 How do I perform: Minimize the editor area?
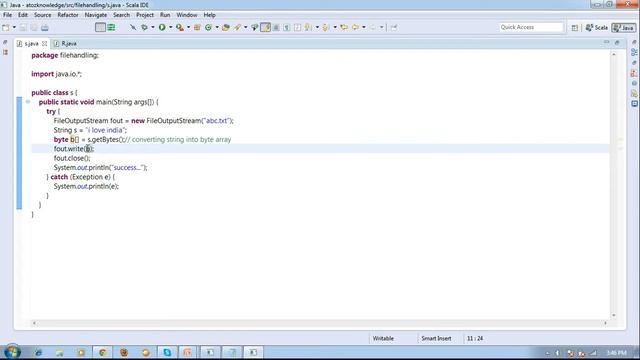pos(607,42)
